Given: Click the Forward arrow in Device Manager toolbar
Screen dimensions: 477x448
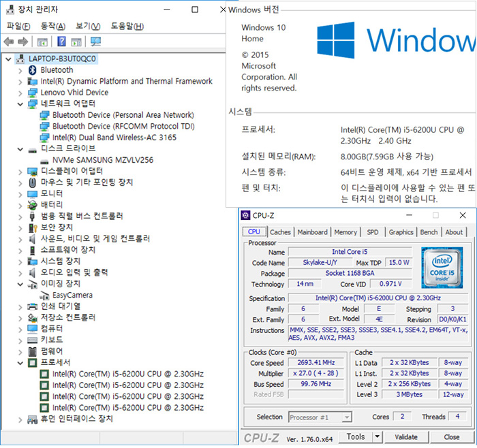Looking at the screenshot, I should click(22, 42).
